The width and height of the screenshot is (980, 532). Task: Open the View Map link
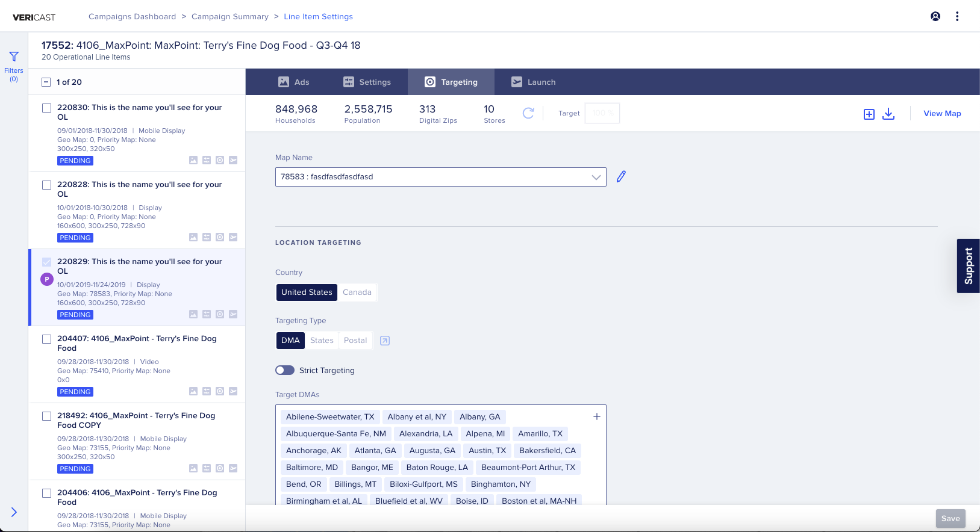coord(942,114)
